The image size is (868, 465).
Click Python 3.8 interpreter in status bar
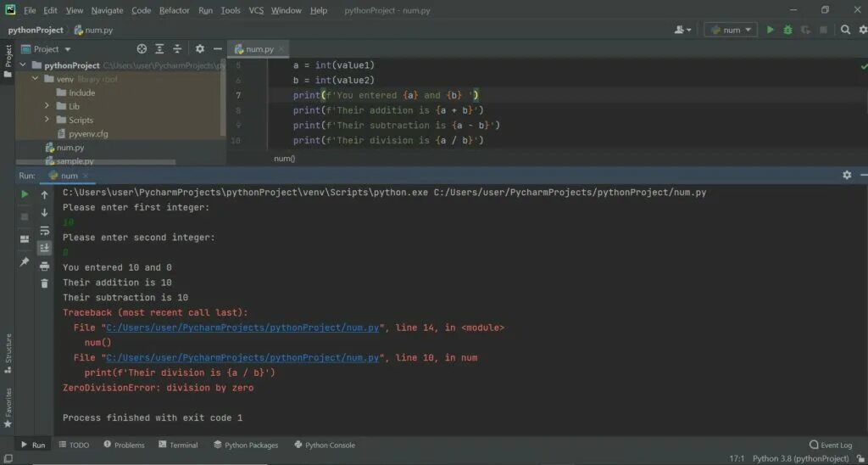[800, 458]
